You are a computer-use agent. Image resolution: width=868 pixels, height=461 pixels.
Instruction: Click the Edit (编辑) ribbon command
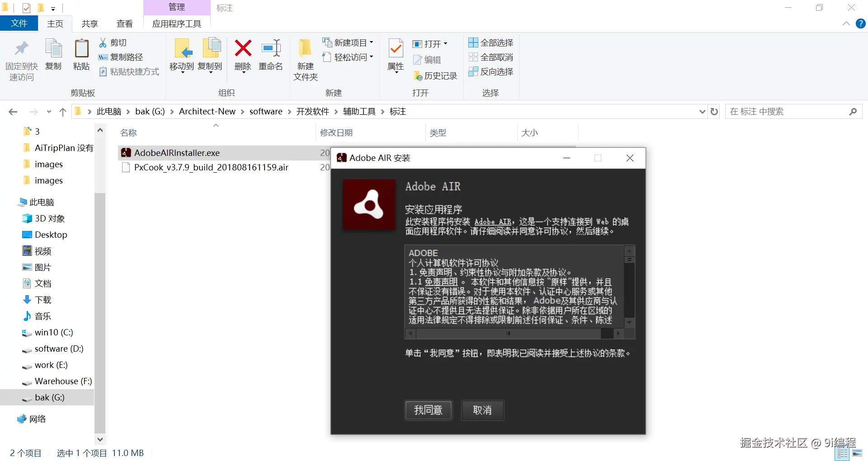[x=427, y=60]
